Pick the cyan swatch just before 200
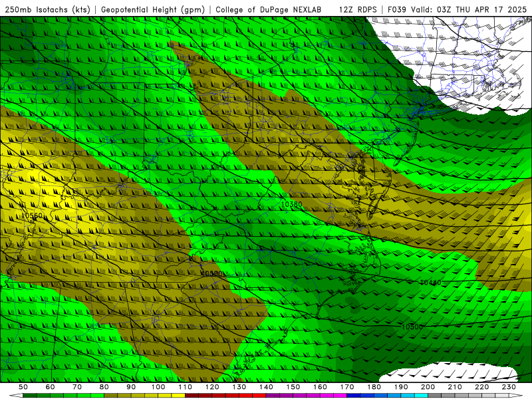This screenshot has height=399, width=532. 421,396
